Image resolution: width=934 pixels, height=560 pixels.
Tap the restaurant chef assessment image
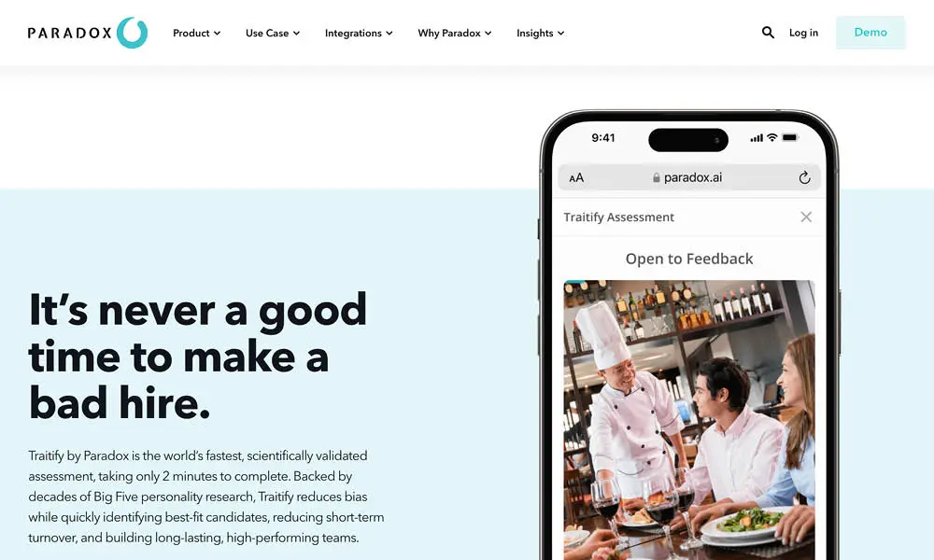[x=689, y=420]
